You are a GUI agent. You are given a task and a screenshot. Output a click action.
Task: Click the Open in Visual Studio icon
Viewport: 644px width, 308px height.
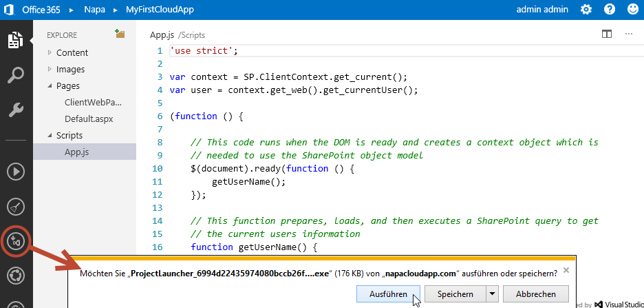(15, 241)
